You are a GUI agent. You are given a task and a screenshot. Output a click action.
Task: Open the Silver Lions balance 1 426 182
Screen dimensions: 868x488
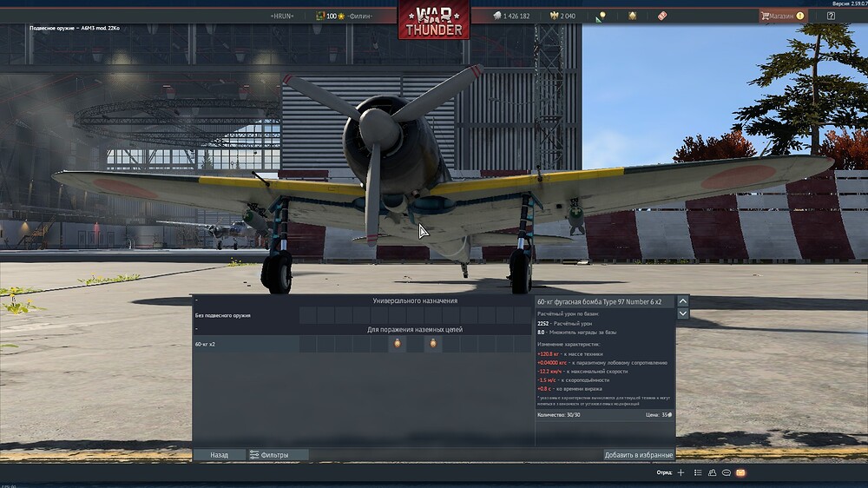[511, 16]
